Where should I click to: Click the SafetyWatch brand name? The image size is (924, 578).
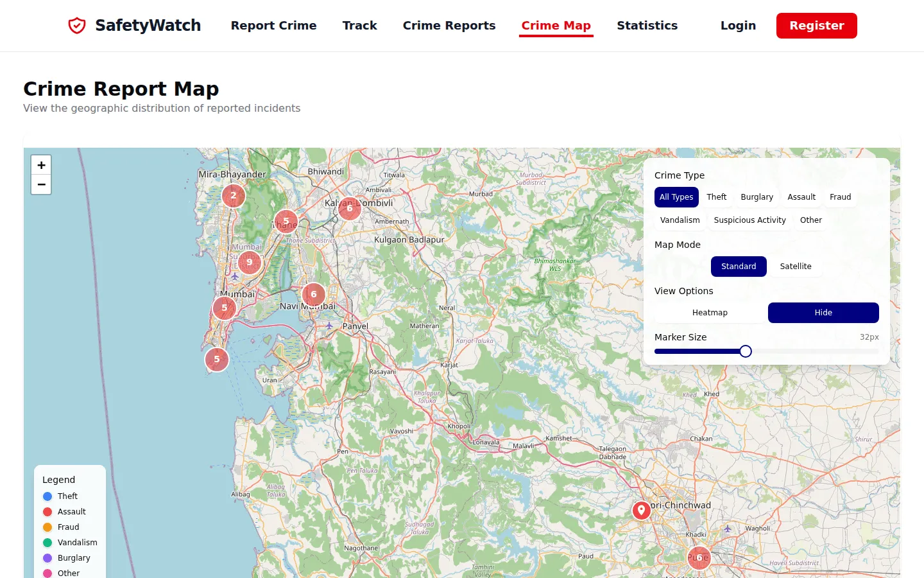pyautogui.click(x=148, y=26)
